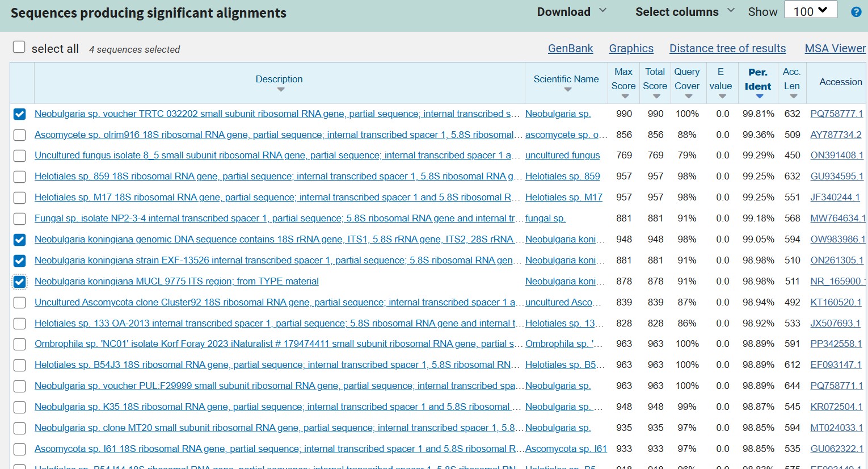Open accession PQ758777.1 link
The image size is (868, 469).
837,114
